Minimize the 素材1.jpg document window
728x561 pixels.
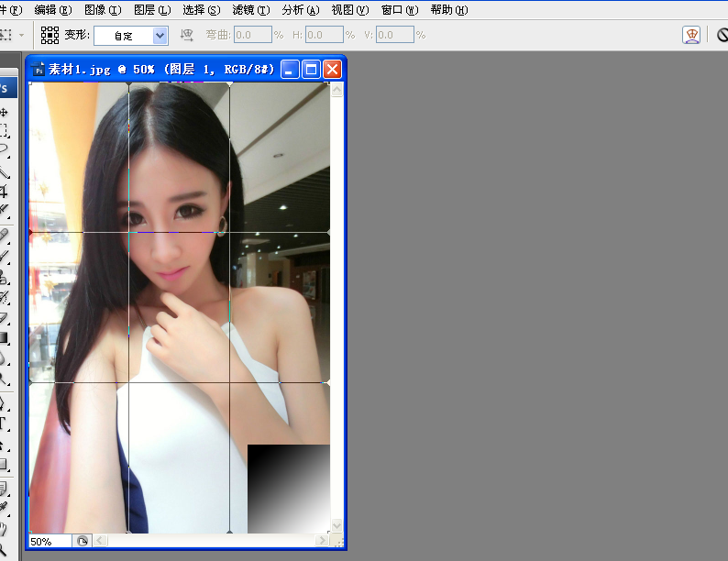[290, 70]
